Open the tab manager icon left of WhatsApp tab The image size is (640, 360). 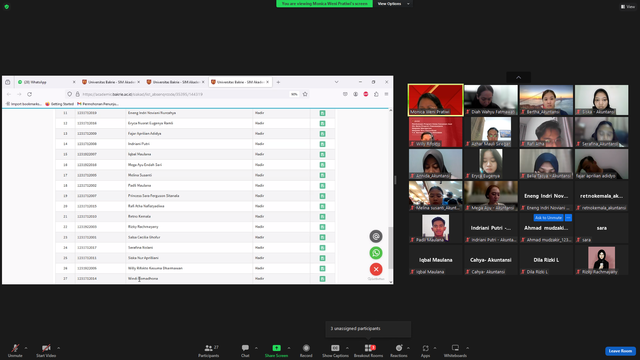pos(7,82)
